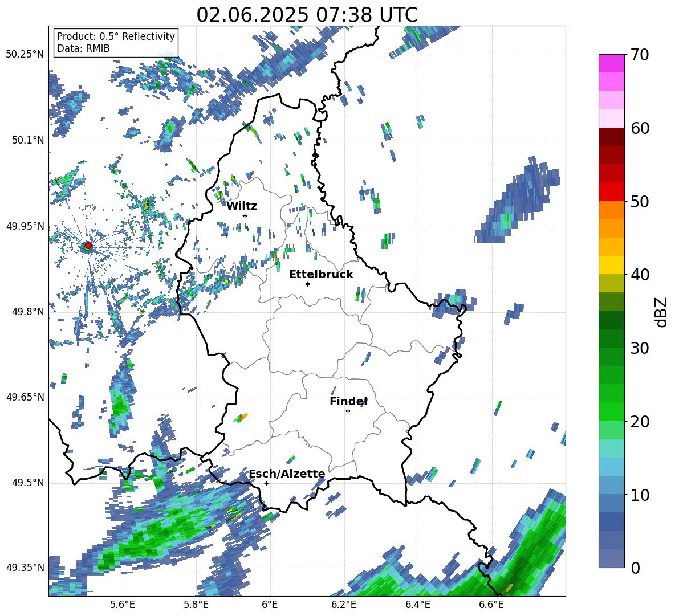Click the 5.6°E longitude label

pyautogui.click(x=122, y=605)
